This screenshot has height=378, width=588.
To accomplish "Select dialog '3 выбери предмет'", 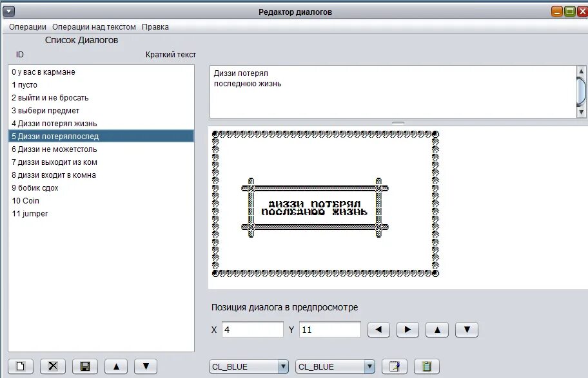I will (x=101, y=111).
